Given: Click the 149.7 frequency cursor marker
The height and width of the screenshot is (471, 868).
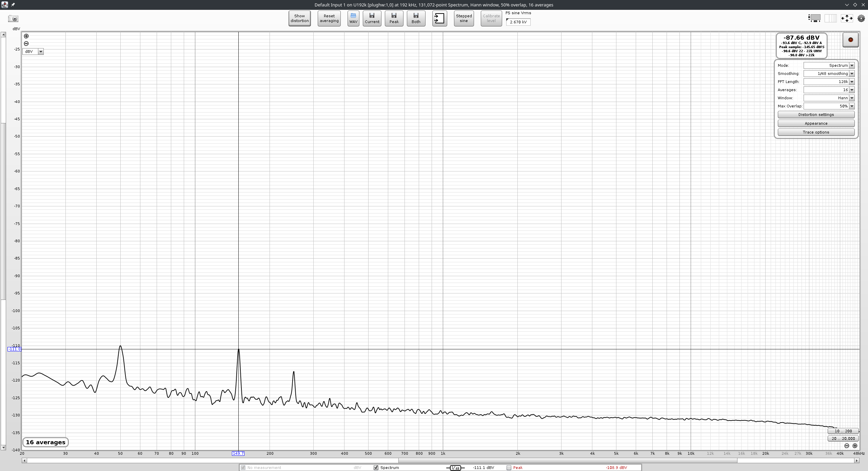Looking at the screenshot, I should point(238,453).
